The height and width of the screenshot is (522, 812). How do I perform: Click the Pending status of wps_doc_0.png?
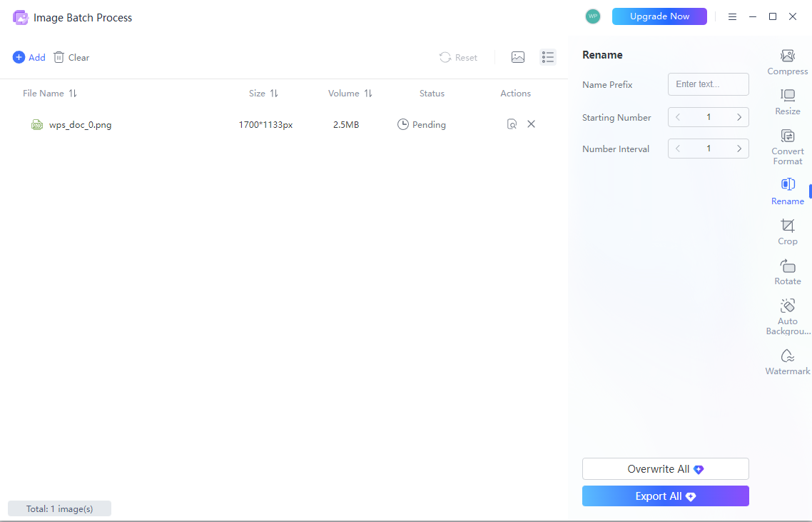(422, 124)
